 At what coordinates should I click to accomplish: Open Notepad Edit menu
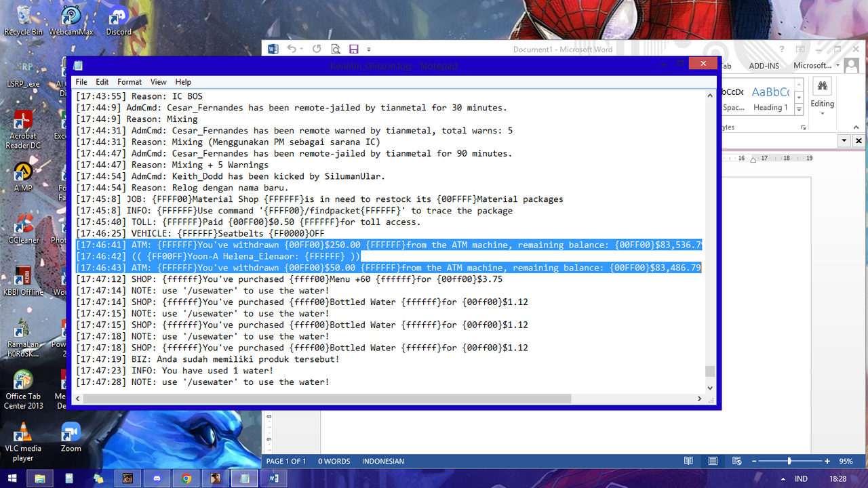click(102, 82)
